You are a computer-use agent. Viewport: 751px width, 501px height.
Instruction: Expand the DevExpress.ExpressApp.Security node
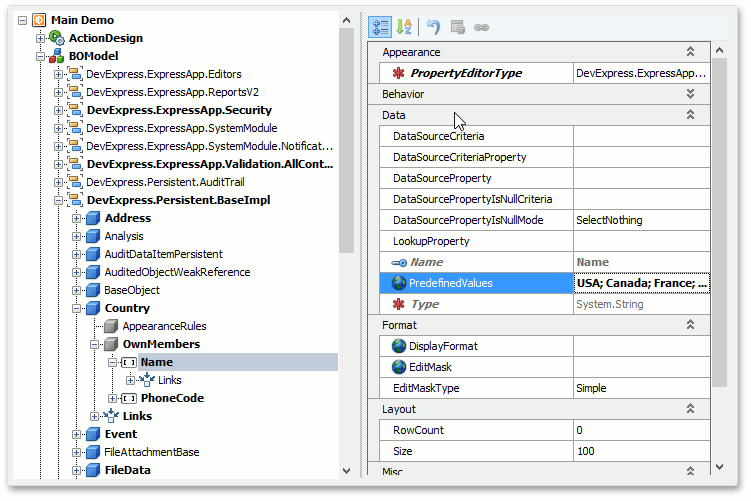(58, 111)
